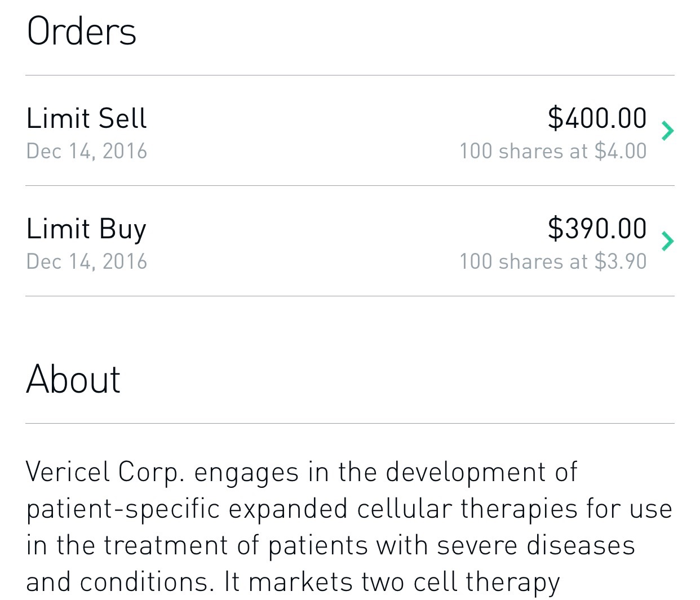Click the divider line below Limit Buy order

pyautogui.click(x=349, y=296)
